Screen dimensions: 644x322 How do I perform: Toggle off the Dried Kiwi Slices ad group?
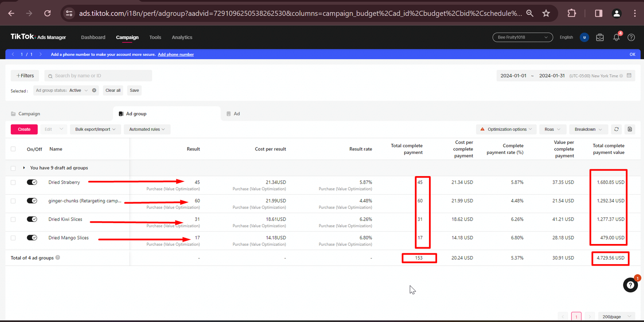tap(32, 219)
